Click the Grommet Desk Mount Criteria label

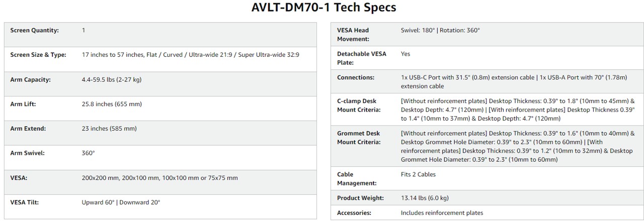[359, 138]
